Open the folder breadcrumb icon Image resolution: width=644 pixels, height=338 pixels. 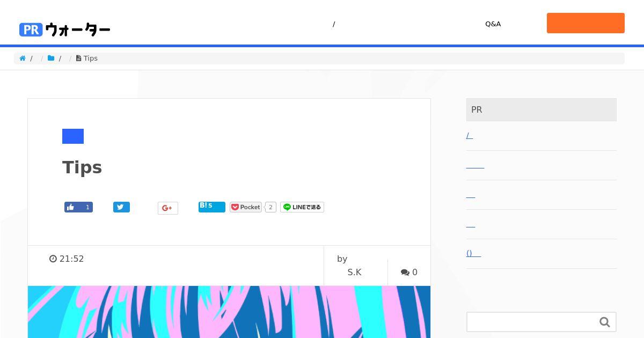(x=51, y=58)
